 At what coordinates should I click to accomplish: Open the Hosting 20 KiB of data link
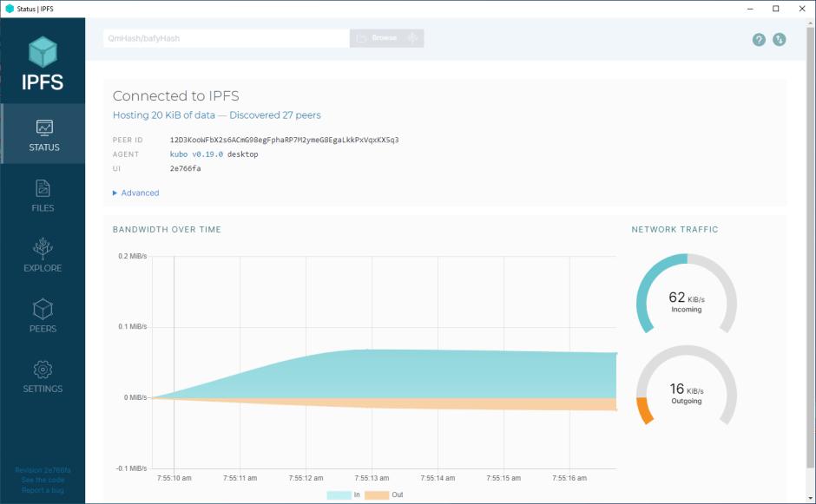coord(164,115)
